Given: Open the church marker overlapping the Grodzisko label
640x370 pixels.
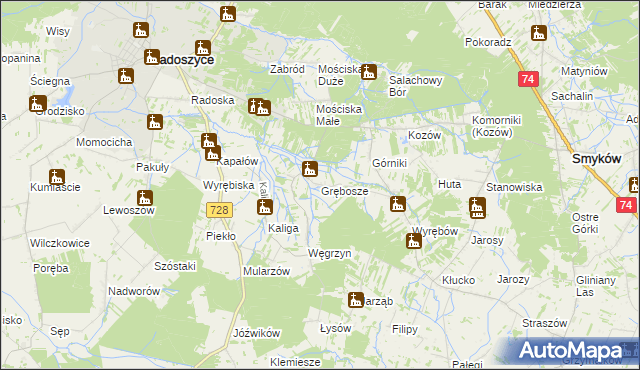Looking at the screenshot, I should pos(37,104).
